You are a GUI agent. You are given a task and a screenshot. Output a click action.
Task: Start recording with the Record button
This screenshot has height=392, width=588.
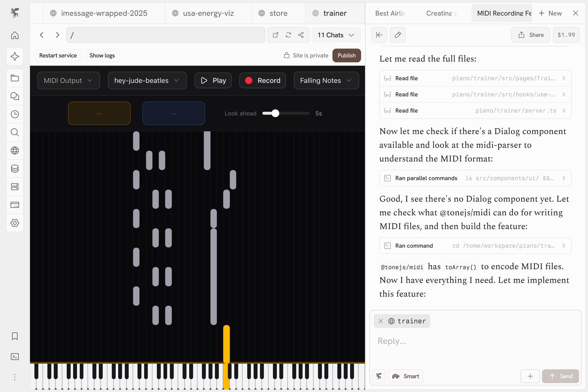pyautogui.click(x=262, y=80)
